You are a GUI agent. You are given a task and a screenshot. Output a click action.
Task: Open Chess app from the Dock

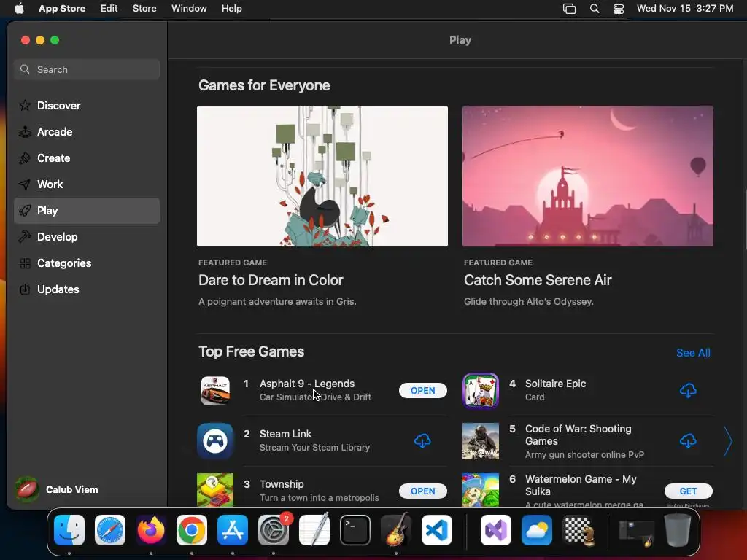(578, 530)
